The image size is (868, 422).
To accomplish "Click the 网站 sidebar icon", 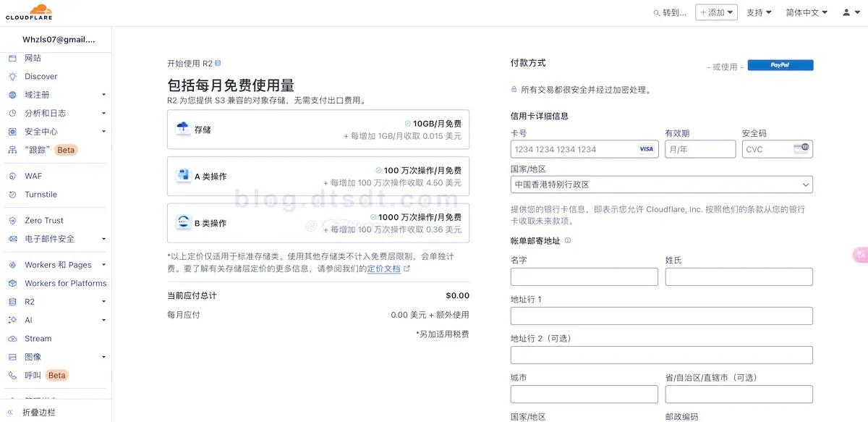I will point(12,58).
